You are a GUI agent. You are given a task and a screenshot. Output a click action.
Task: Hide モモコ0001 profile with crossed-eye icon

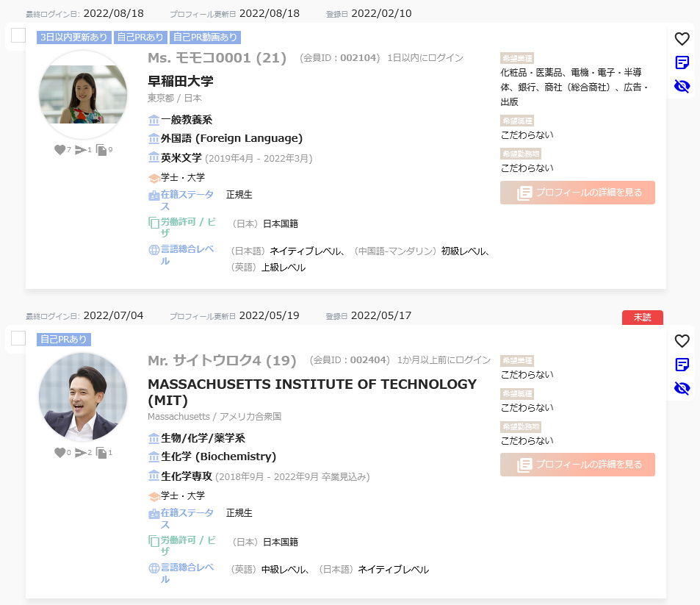pyautogui.click(x=682, y=86)
